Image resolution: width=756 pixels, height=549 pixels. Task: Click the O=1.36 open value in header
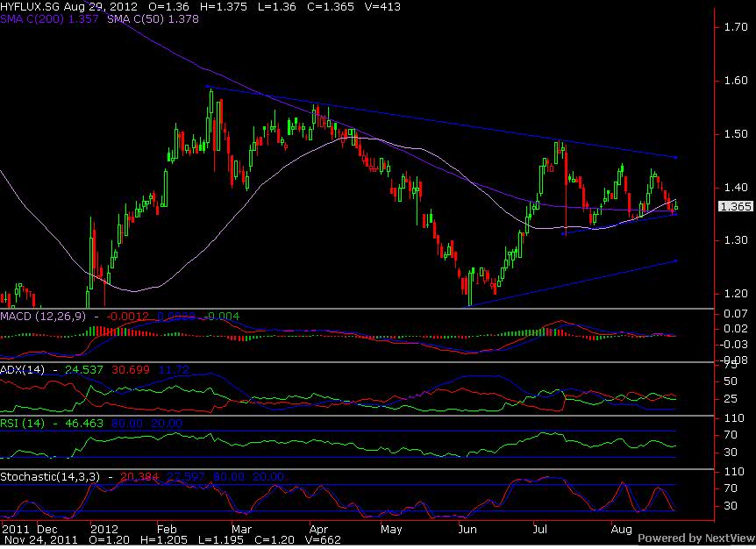168,7
